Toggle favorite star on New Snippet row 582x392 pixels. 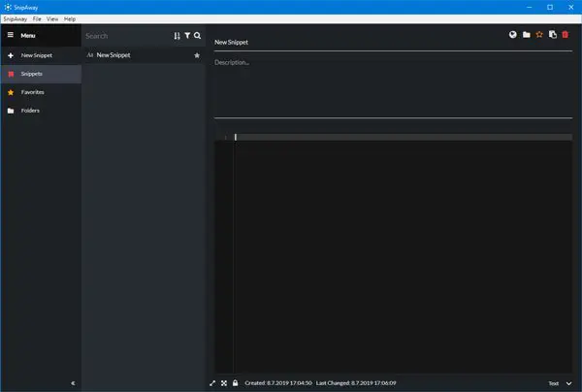(197, 55)
